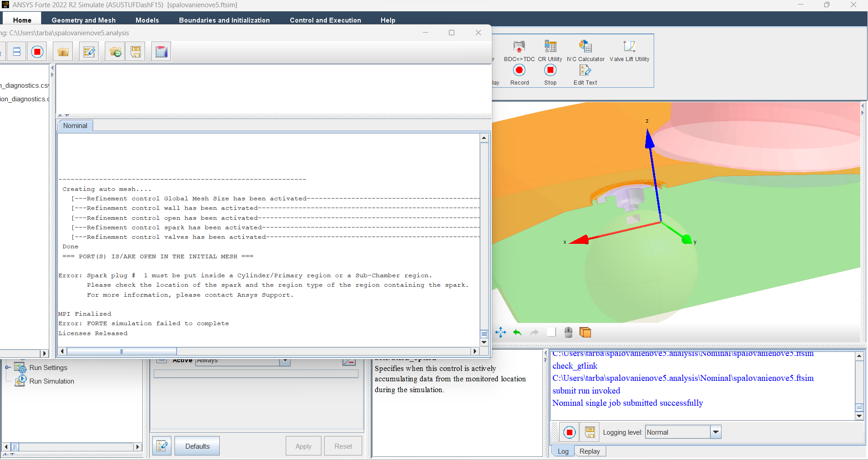
Task: Open the Edit Text tool
Action: (x=585, y=75)
